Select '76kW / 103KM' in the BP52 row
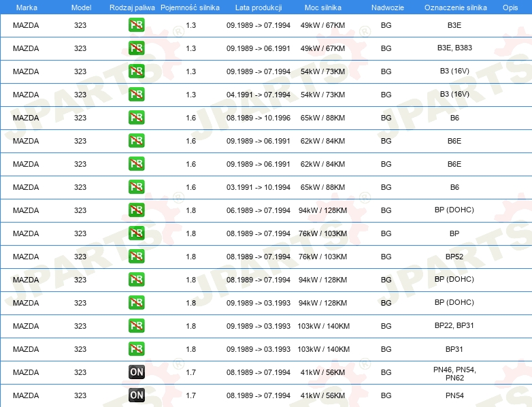This screenshot has width=532, height=407. (x=322, y=257)
